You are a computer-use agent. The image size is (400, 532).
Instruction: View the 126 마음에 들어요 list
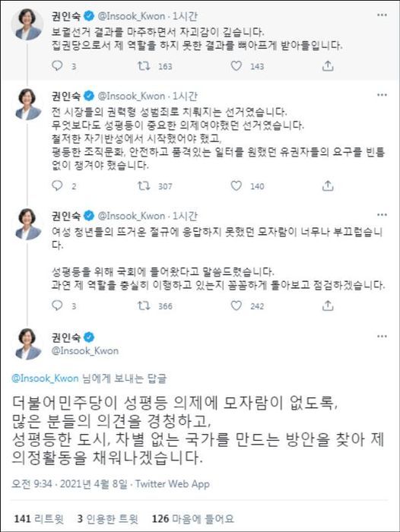pyautogui.click(x=193, y=518)
